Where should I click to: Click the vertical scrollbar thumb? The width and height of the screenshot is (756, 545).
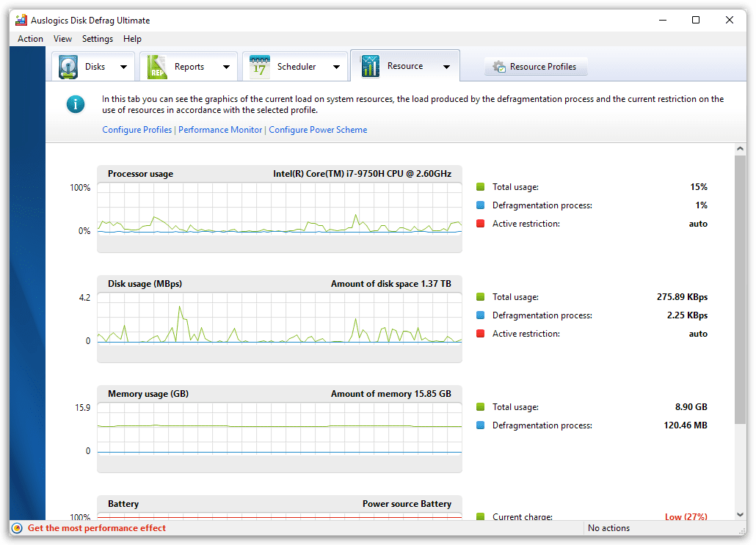tap(740, 290)
